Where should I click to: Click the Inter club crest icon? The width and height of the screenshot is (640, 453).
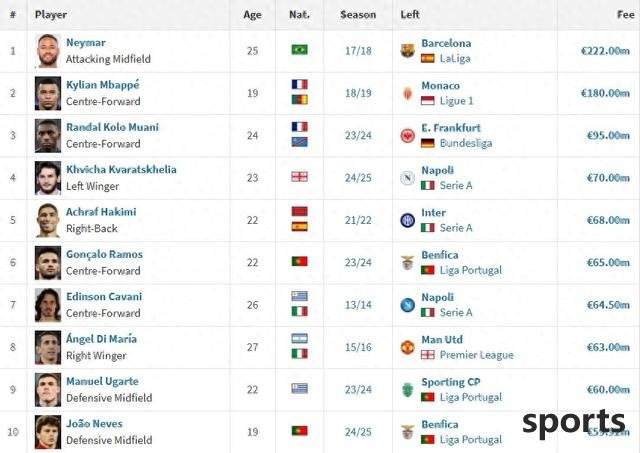[x=407, y=220]
